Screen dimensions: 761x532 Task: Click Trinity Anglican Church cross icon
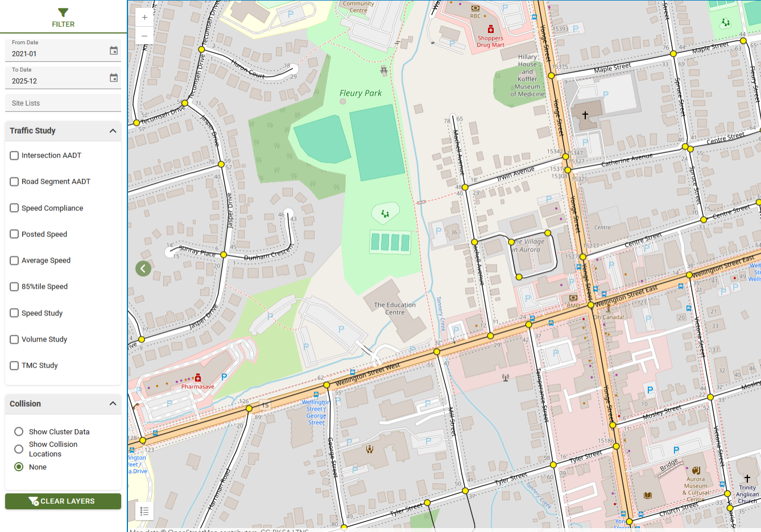point(747,479)
